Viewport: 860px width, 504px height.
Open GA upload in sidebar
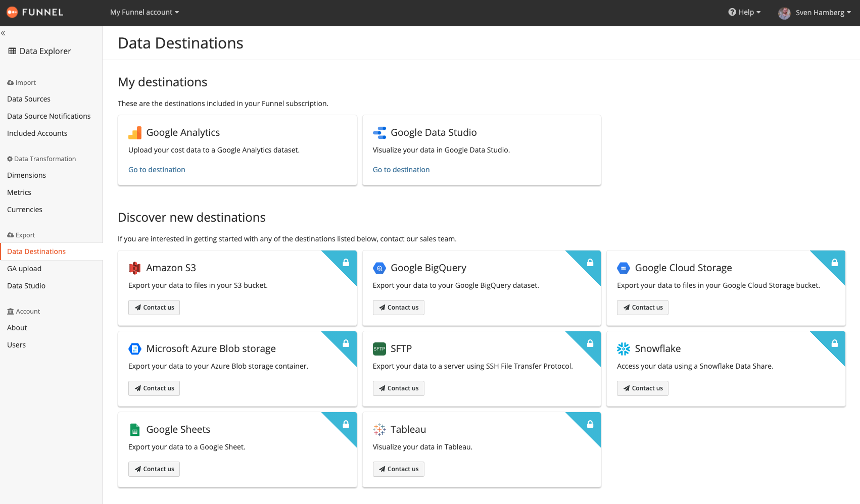(24, 269)
